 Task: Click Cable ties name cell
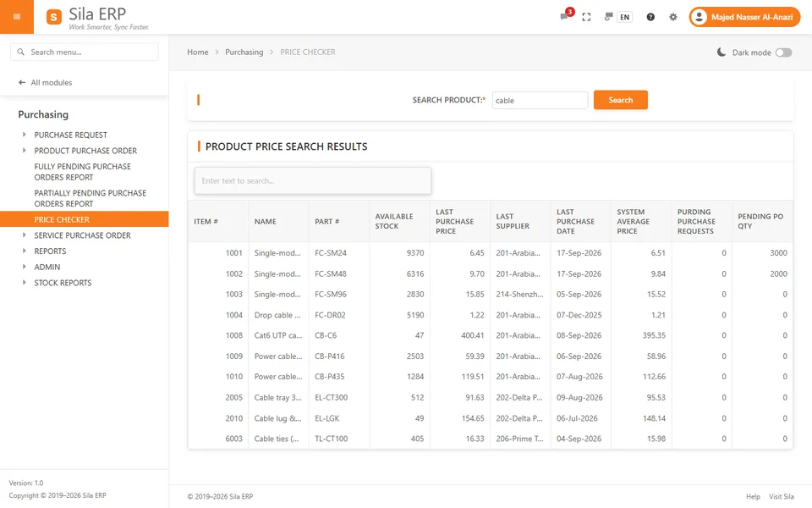pyautogui.click(x=278, y=439)
